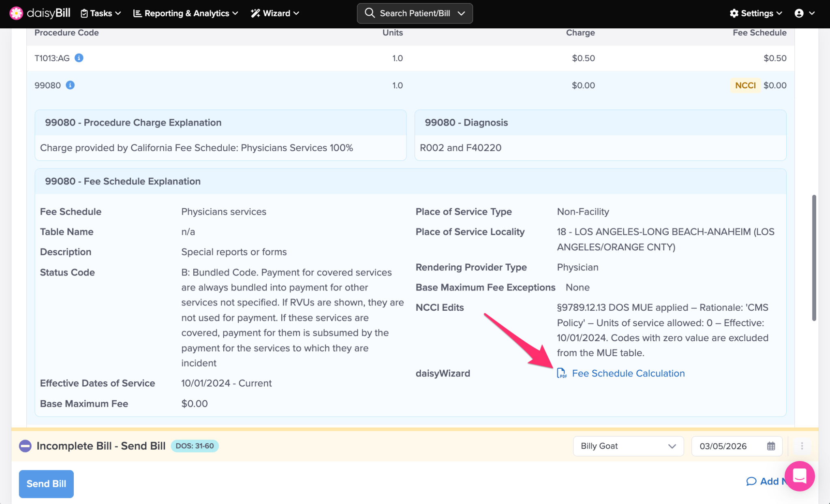Image resolution: width=830 pixels, height=504 pixels.
Task: Open the calendar date picker icon
Action: point(771,446)
